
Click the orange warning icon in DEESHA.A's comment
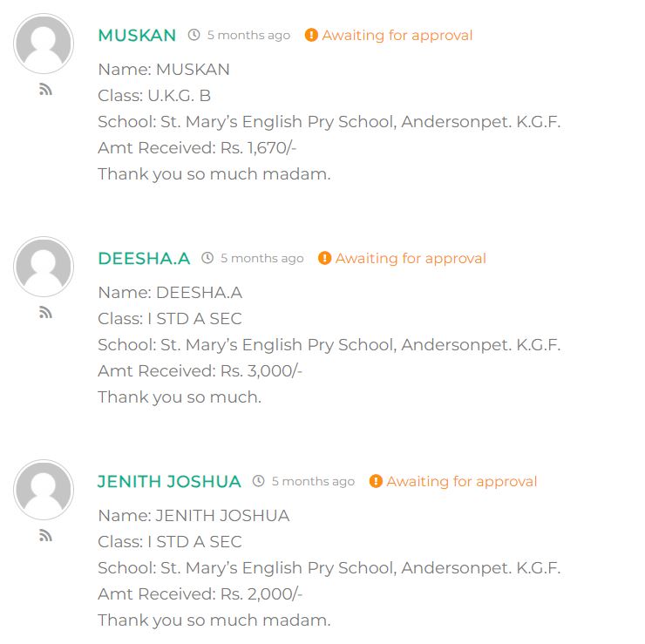click(325, 259)
